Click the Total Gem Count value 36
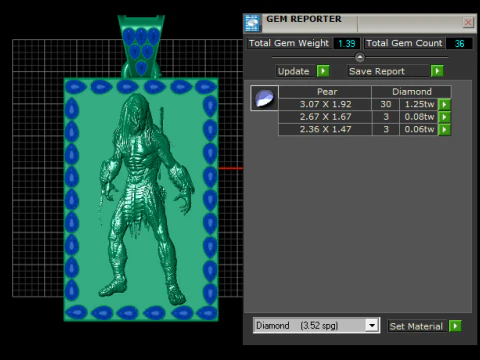Screen dimensions: 480x360 (x=459, y=43)
